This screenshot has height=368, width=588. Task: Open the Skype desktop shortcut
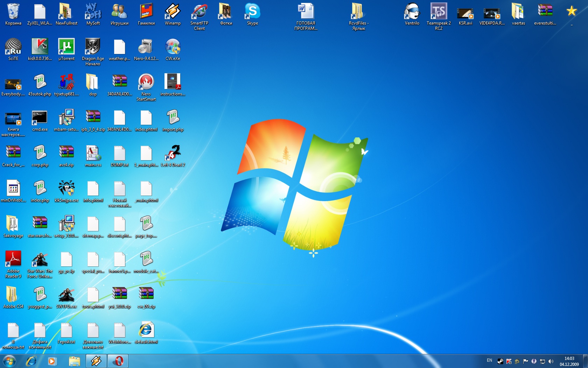252,14
